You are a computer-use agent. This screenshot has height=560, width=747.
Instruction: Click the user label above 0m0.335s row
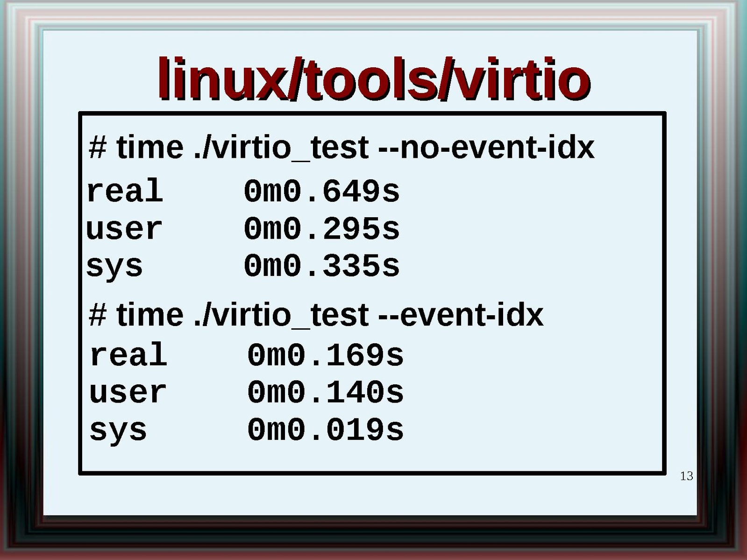tap(124, 229)
